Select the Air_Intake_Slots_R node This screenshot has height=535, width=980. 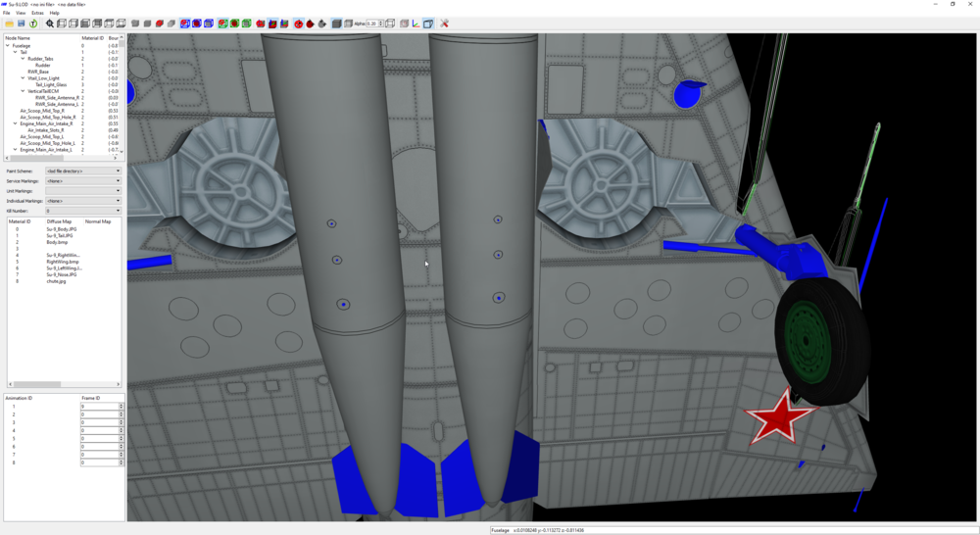click(x=46, y=130)
